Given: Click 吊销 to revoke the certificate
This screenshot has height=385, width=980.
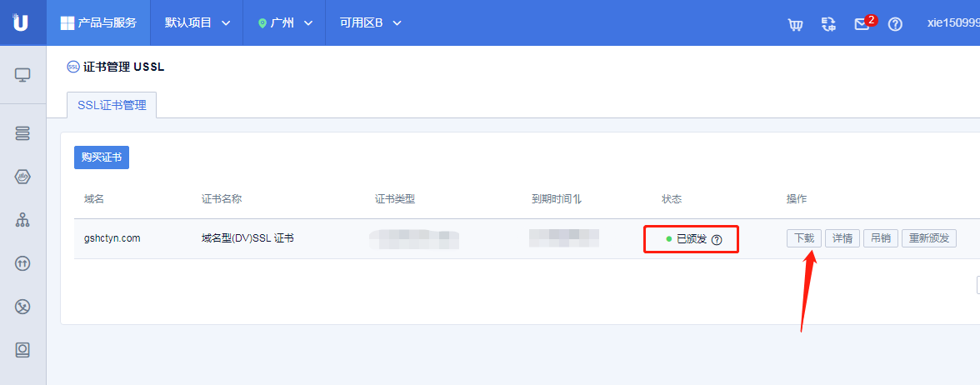Looking at the screenshot, I should tap(881, 238).
